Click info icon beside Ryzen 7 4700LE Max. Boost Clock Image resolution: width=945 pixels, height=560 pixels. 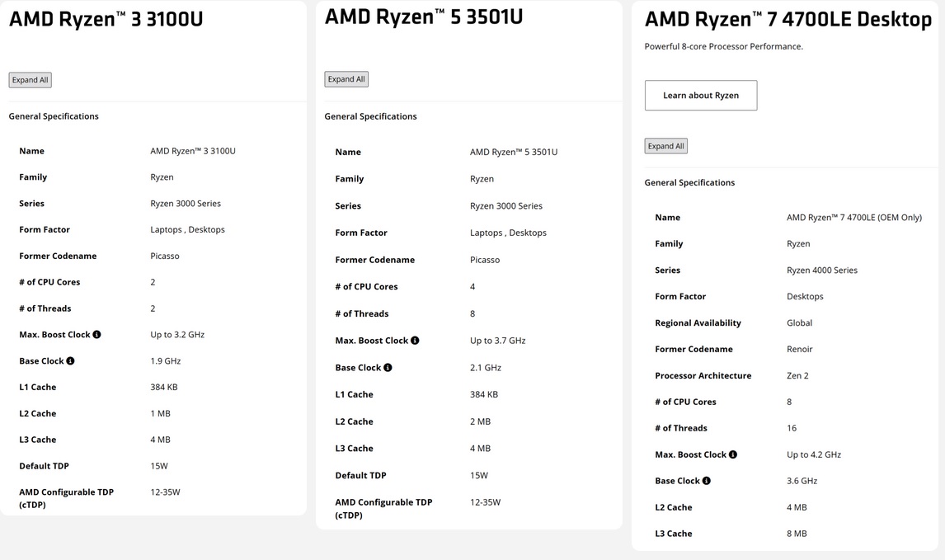pyautogui.click(x=733, y=454)
